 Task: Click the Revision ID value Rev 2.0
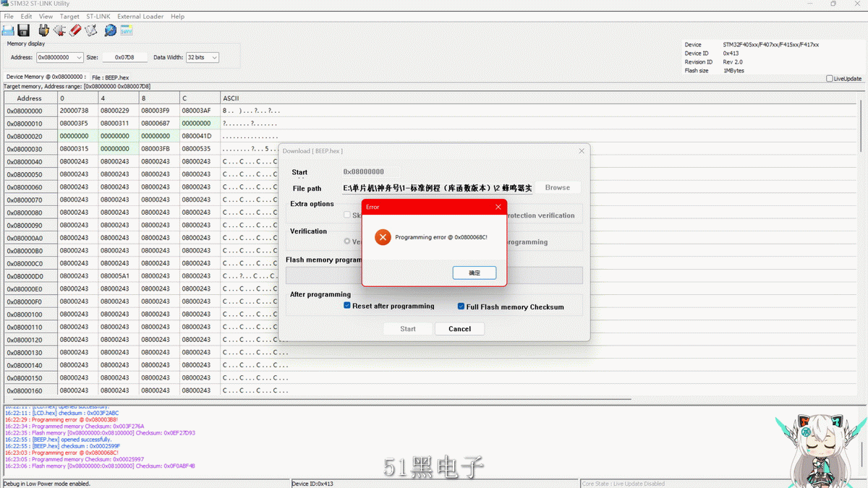[x=733, y=62]
